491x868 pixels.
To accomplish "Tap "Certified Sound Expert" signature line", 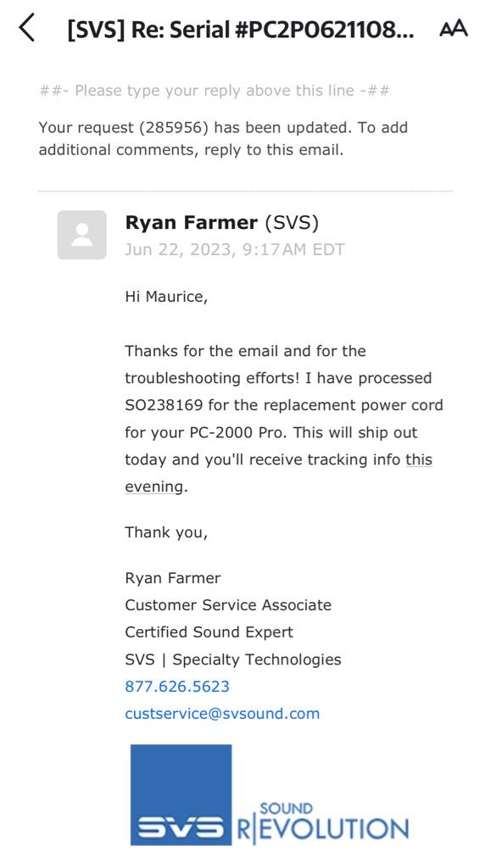I will tap(209, 632).
